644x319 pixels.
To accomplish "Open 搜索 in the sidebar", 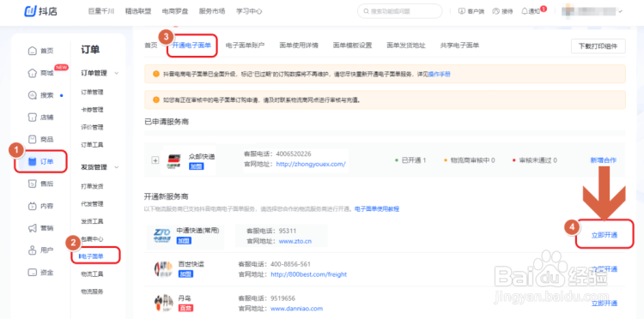I will 40,95.
